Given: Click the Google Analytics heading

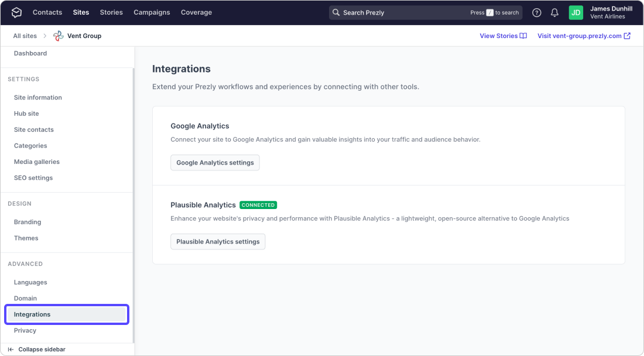Looking at the screenshot, I should pos(200,126).
